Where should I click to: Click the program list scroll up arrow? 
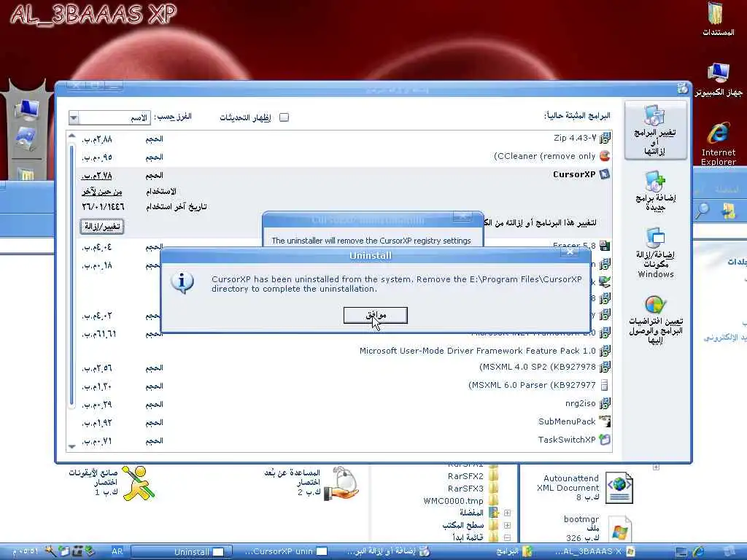pos(72,136)
